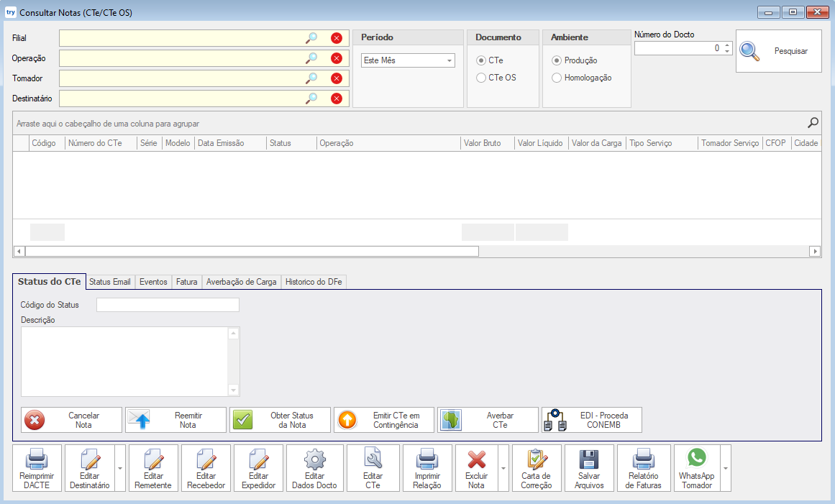Click the Cancelar Nota button
This screenshot has height=504, width=835.
tap(71, 420)
